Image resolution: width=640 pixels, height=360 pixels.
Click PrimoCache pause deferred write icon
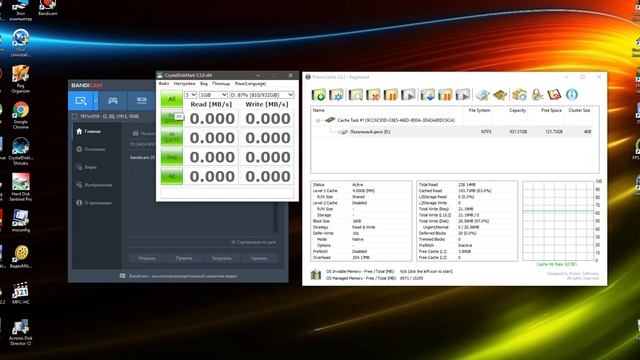click(x=445, y=95)
